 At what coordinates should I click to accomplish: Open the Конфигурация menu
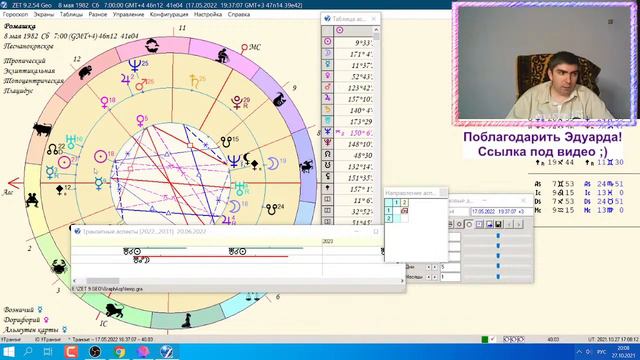169,14
